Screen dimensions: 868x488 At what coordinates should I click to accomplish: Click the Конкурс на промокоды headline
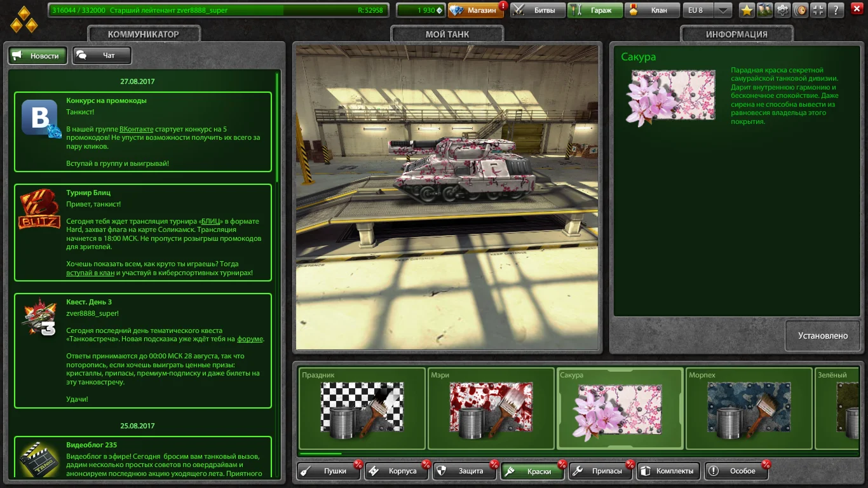pyautogui.click(x=107, y=100)
